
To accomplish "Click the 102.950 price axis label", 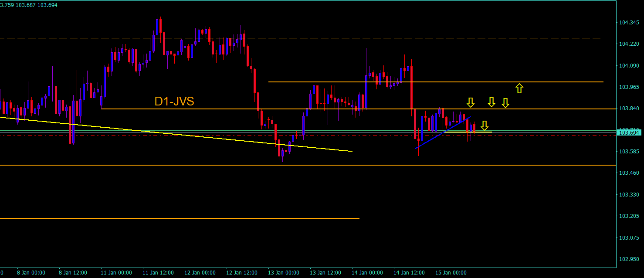I will [629, 259].
